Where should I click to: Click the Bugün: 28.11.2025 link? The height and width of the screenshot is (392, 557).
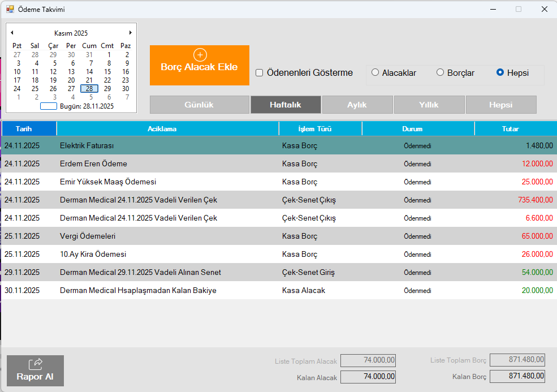coord(86,106)
